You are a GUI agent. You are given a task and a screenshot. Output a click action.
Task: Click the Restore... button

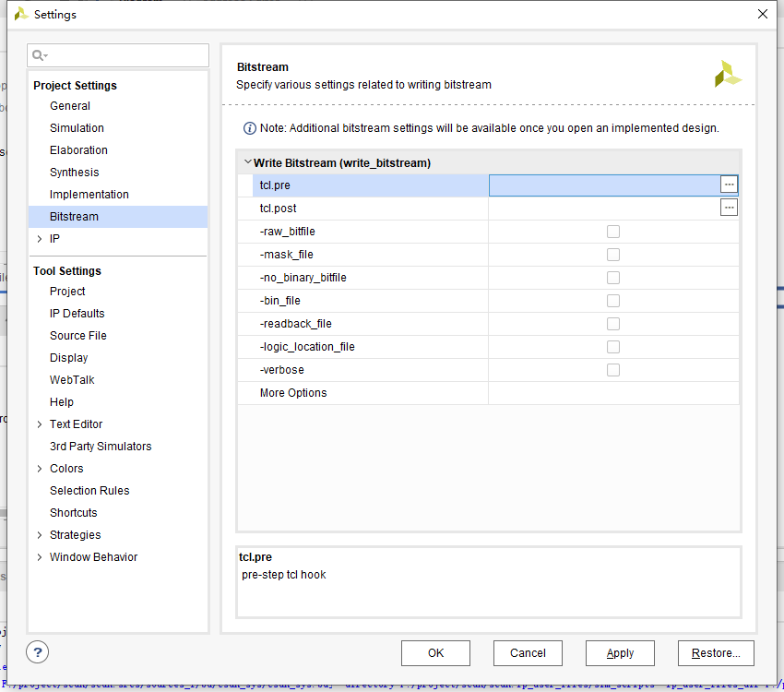point(716,653)
